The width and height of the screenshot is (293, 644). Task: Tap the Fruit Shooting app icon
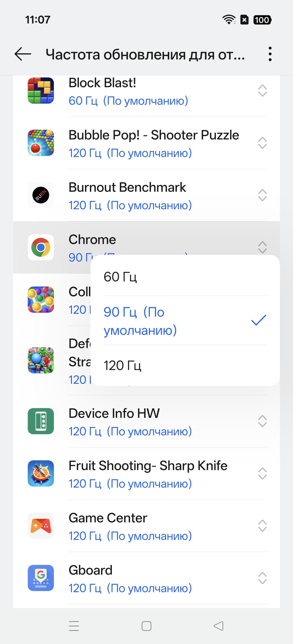click(x=41, y=473)
